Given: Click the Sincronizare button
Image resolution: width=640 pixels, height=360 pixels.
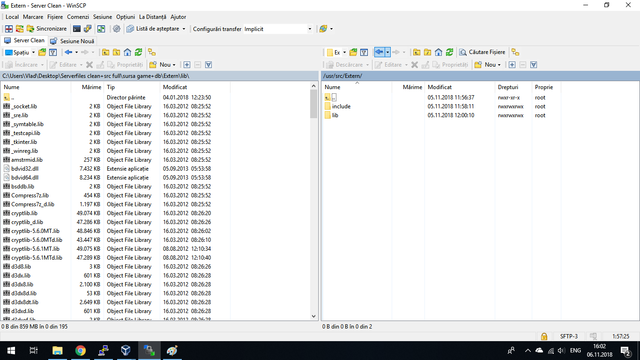Looking at the screenshot, I should tap(47, 29).
